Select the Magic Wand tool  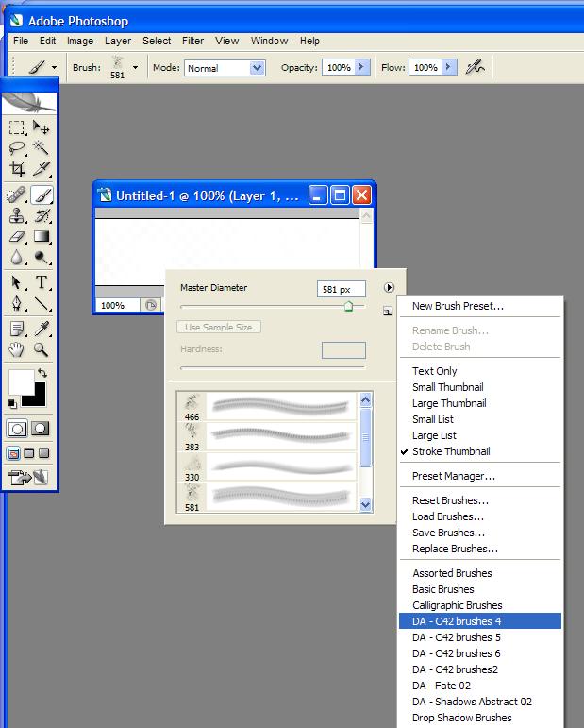[42, 148]
